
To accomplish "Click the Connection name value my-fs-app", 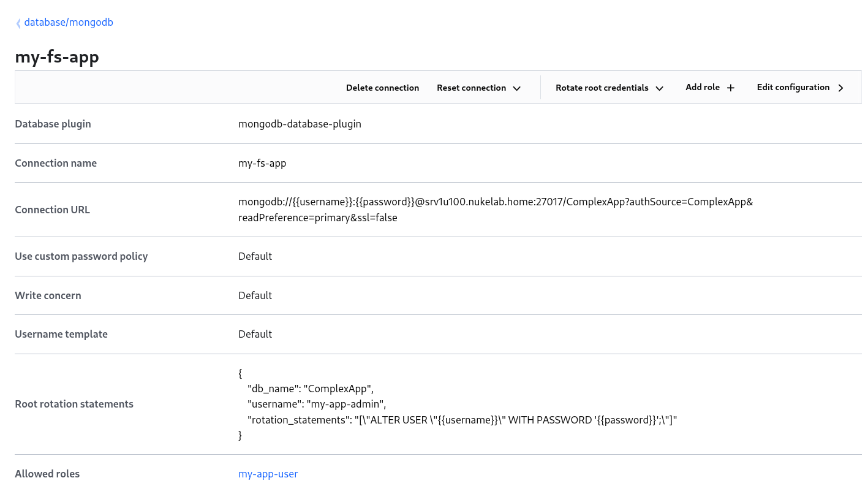I will point(262,163).
